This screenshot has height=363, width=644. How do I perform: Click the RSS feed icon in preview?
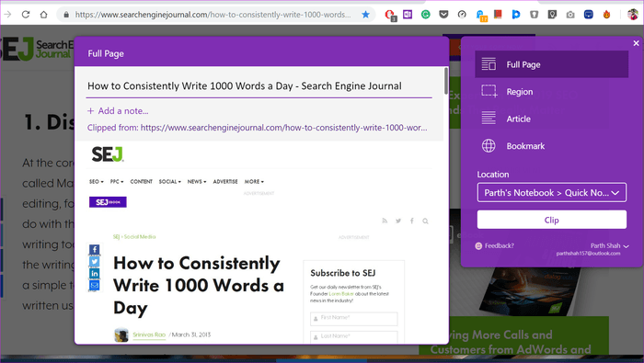click(x=385, y=221)
